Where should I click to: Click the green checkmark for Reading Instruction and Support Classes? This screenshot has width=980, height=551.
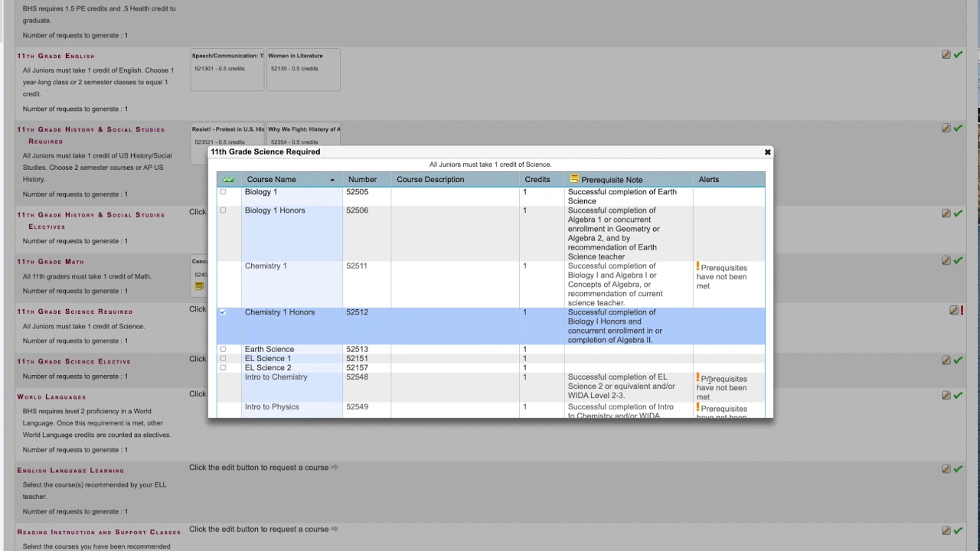pos(958,531)
